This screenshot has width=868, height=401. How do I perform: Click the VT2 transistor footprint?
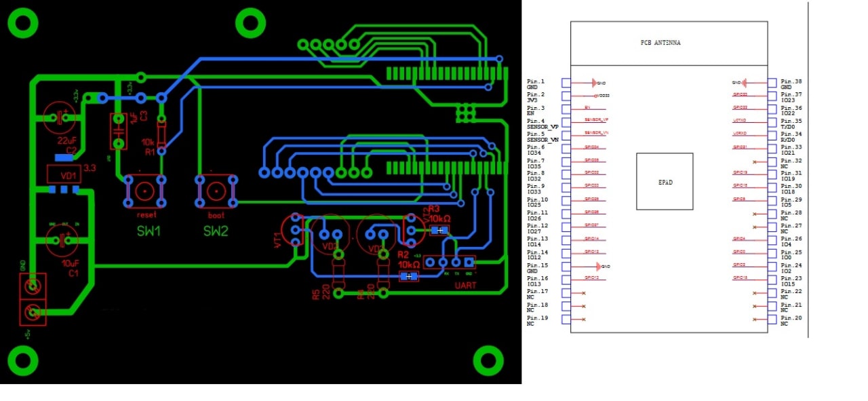(410, 230)
